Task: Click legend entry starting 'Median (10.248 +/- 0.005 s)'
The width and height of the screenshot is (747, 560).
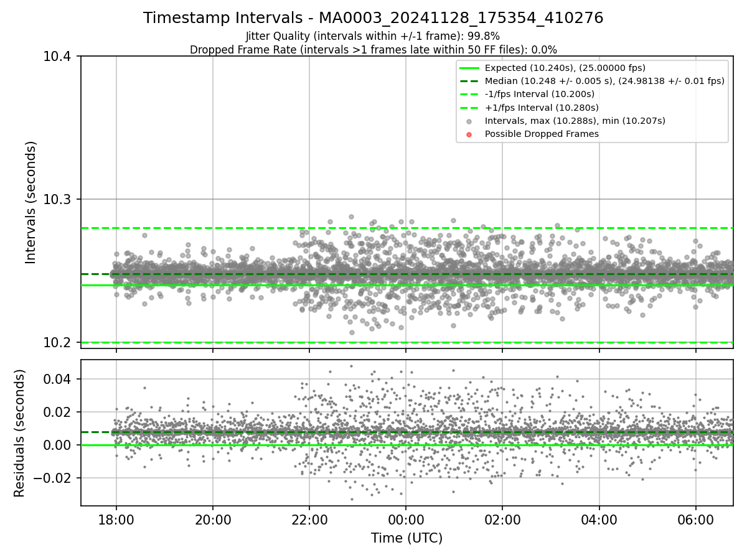Action: tap(604, 81)
